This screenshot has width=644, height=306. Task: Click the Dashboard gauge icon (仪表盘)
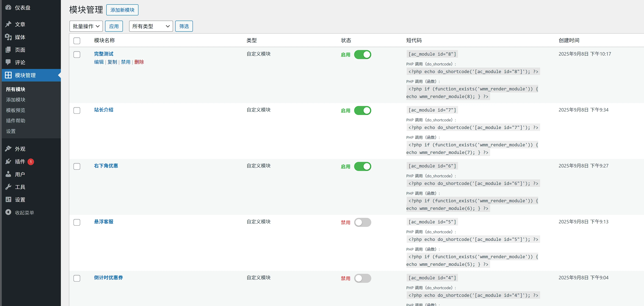point(8,7)
